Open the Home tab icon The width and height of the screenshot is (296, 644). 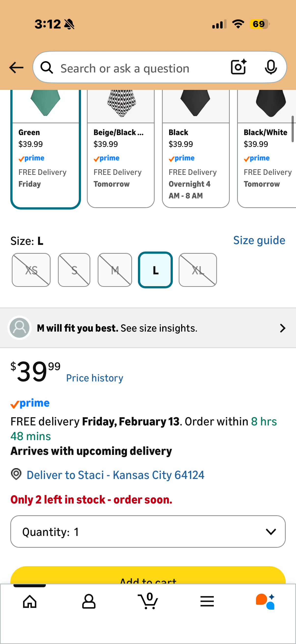pyautogui.click(x=30, y=601)
